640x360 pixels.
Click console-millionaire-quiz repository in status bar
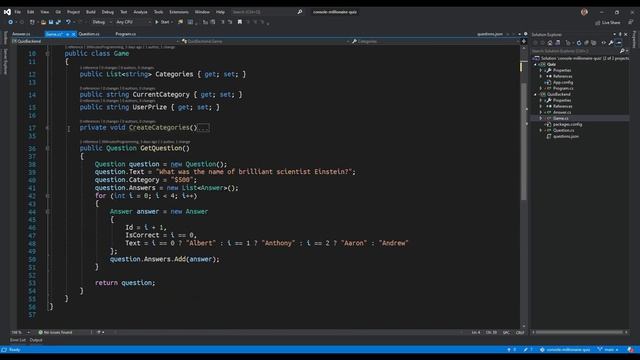pos(565,350)
